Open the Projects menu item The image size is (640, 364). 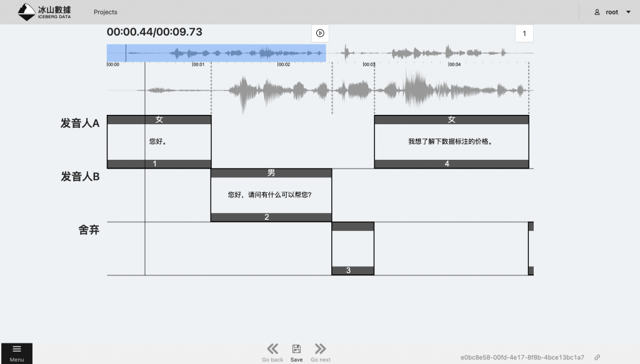coord(106,12)
